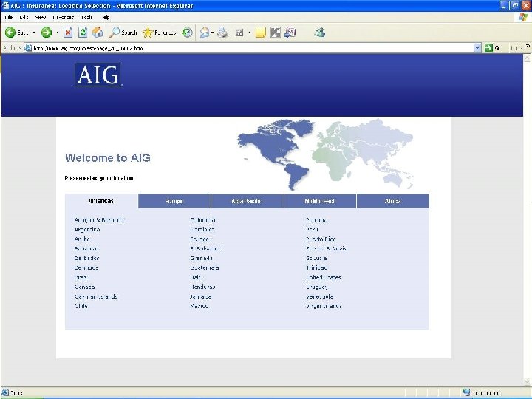The width and height of the screenshot is (532, 399).
Task: Click the Mail envelope icon
Action: (x=204, y=33)
